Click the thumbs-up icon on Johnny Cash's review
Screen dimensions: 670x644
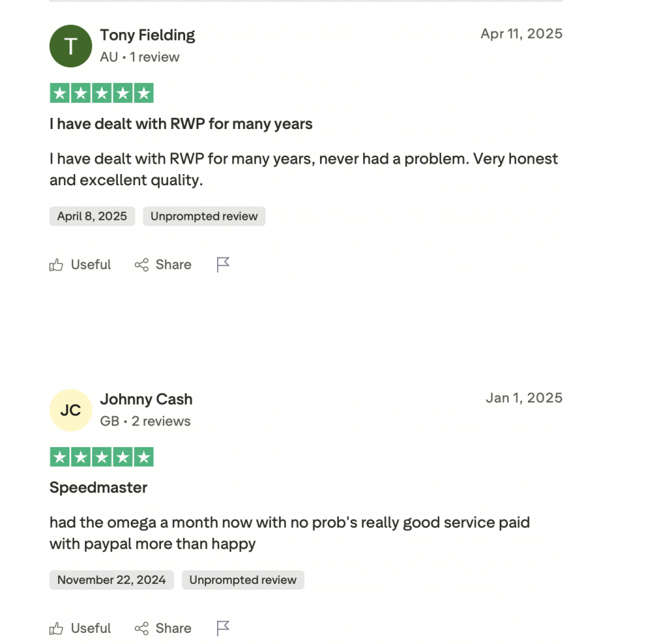[57, 629]
